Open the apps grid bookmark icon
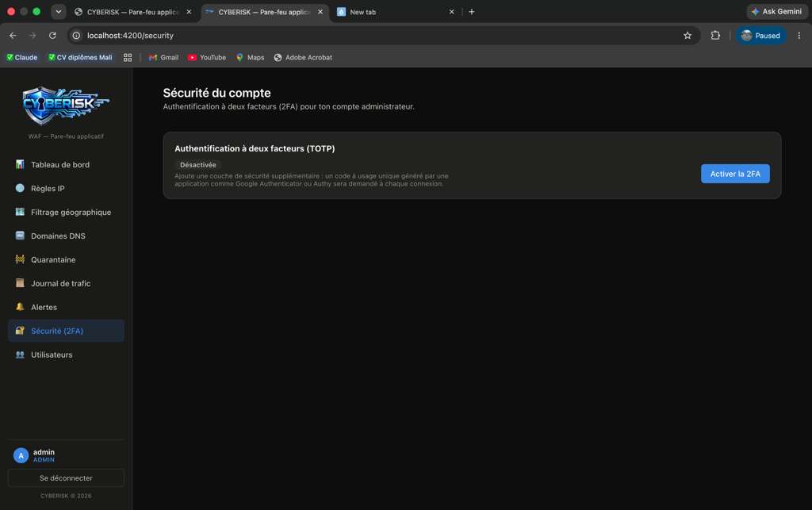Image resolution: width=812 pixels, height=510 pixels. tap(128, 57)
